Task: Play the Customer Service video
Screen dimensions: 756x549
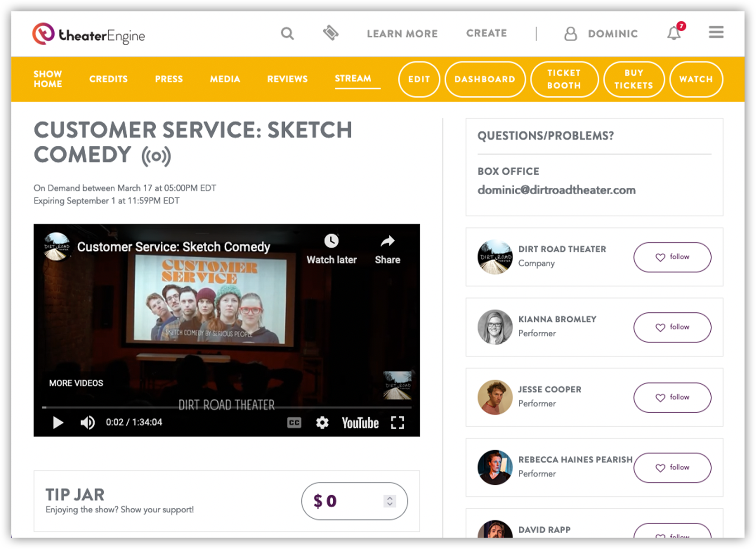Action: [58, 422]
